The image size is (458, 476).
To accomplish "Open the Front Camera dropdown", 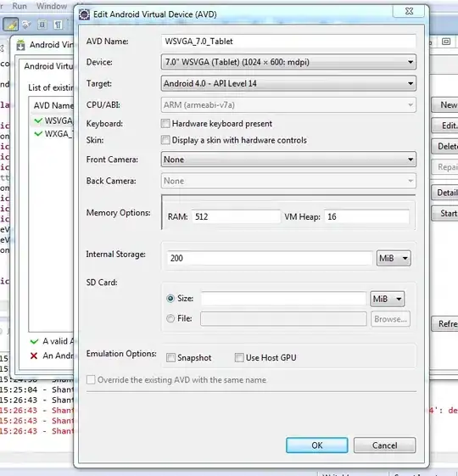I will point(288,160).
